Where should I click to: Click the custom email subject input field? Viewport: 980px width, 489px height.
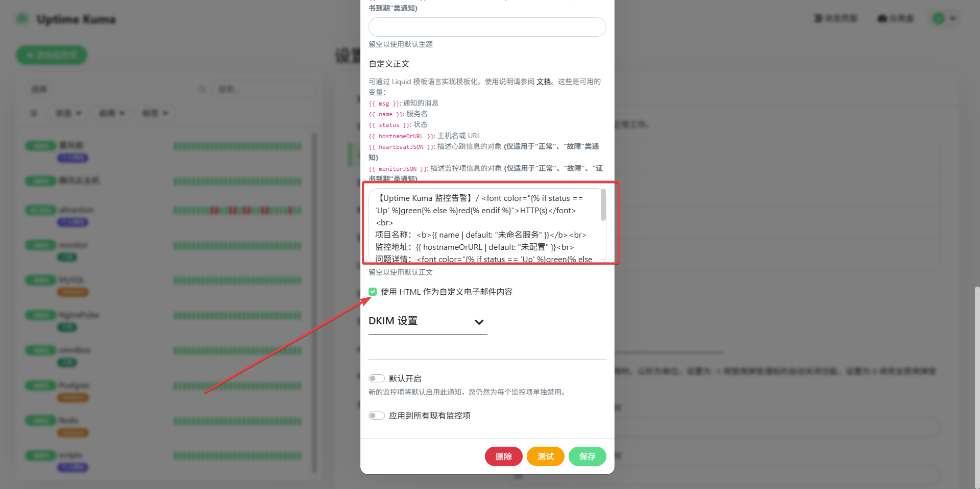pyautogui.click(x=487, y=27)
